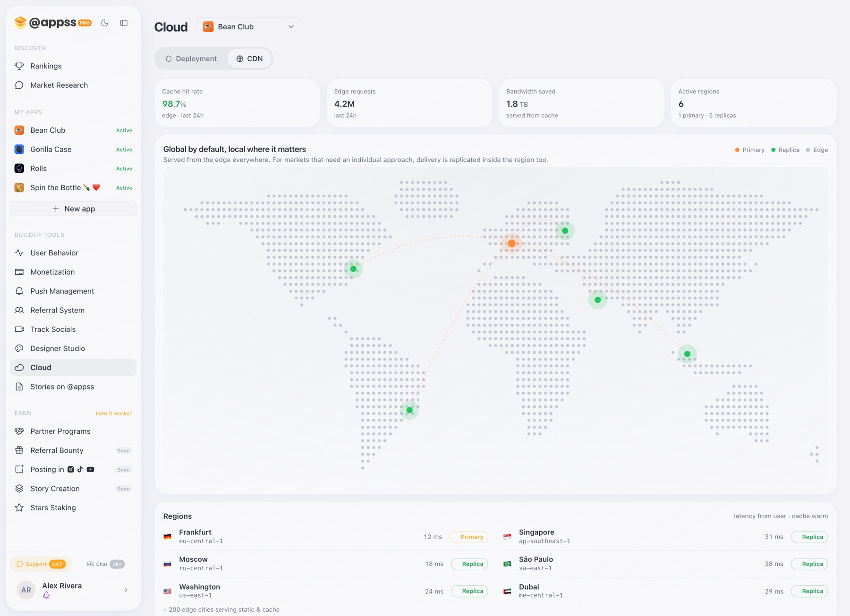This screenshot has width=850, height=616.
Task: Click the Replica badge for Singapore
Action: click(809, 537)
